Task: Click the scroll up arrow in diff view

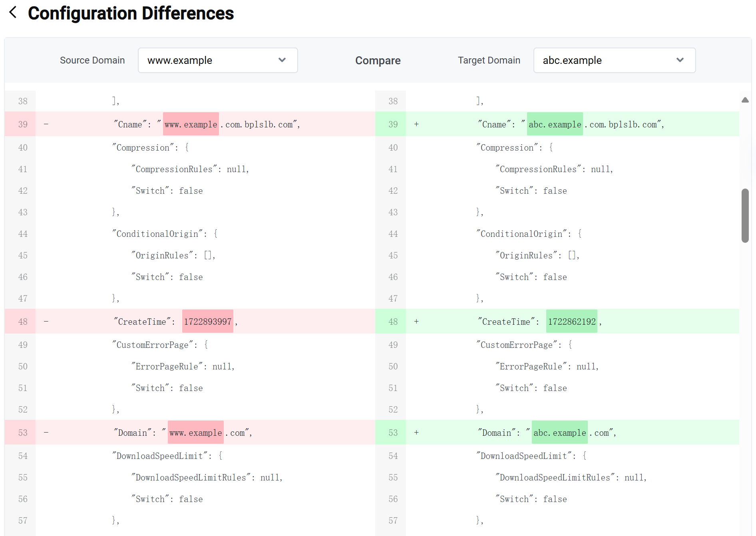Action: (x=745, y=100)
